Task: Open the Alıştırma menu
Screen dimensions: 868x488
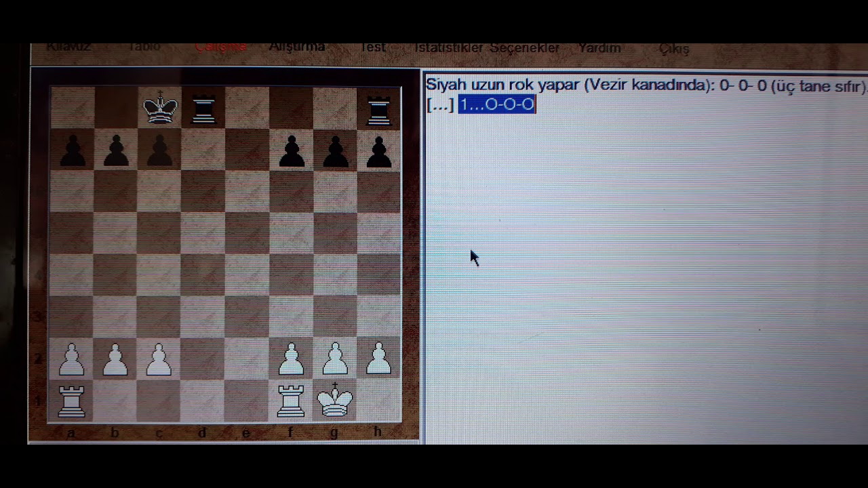Action: coord(297,47)
